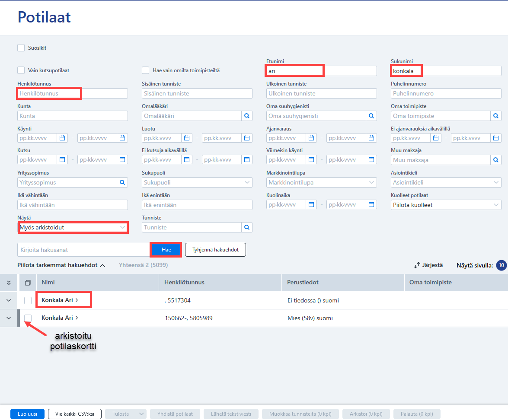The width and height of the screenshot is (508, 420).
Task: Click Tyhjennä hakuehdot button
Action: pyautogui.click(x=215, y=250)
